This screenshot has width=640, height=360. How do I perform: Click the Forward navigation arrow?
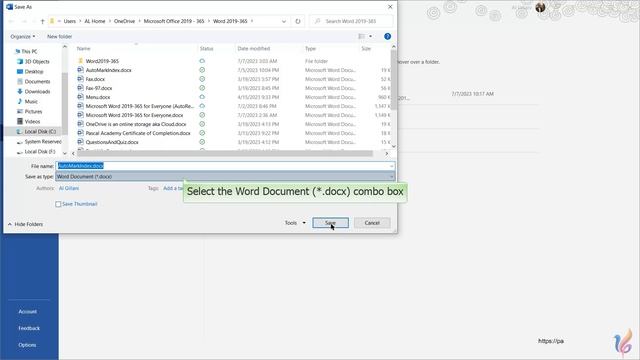click(x=24, y=21)
